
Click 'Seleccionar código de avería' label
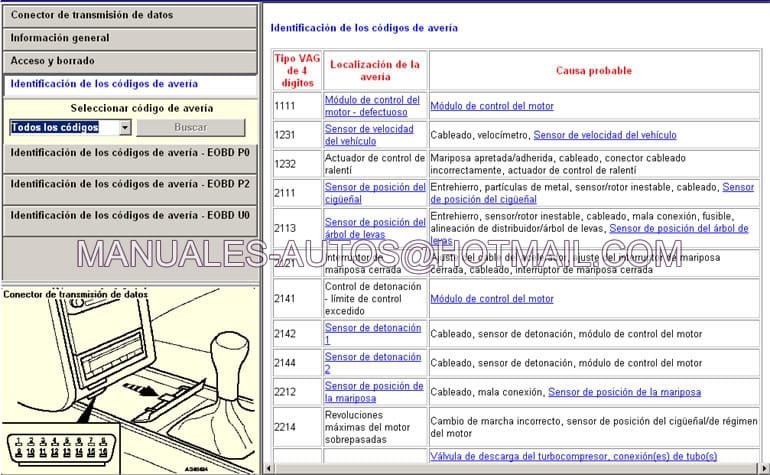pyautogui.click(x=142, y=108)
